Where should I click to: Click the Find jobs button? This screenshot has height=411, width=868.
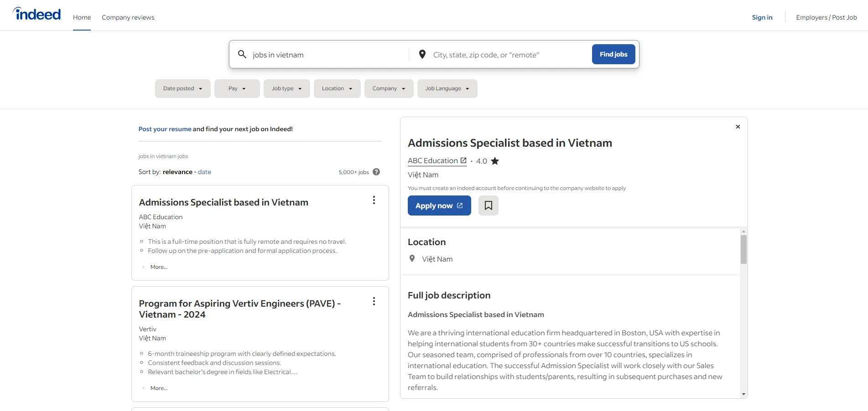[613, 54]
